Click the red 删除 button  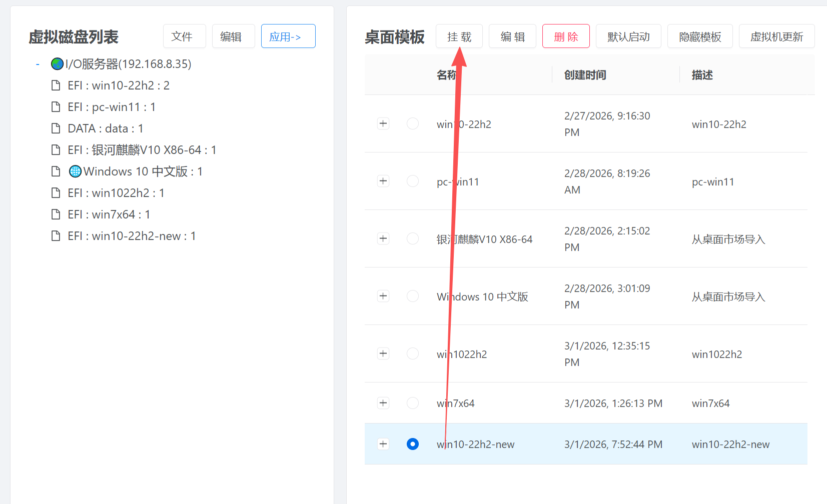click(x=565, y=36)
